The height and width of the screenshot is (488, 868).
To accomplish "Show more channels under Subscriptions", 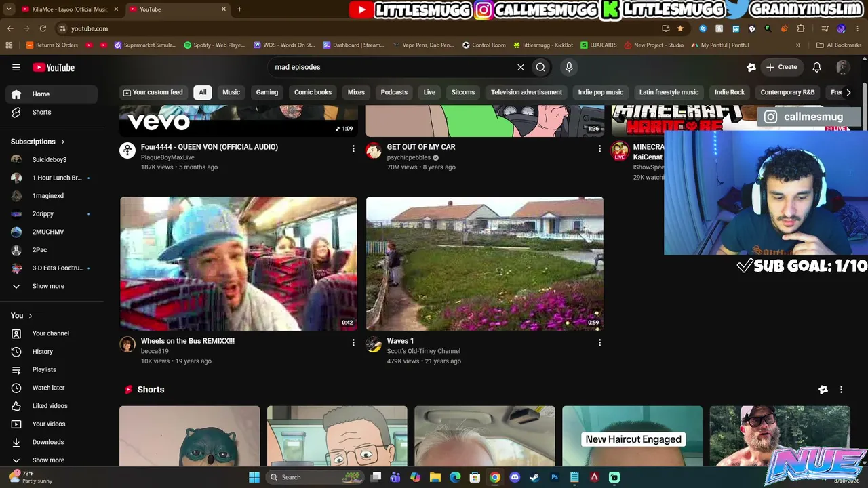I will [x=49, y=286].
